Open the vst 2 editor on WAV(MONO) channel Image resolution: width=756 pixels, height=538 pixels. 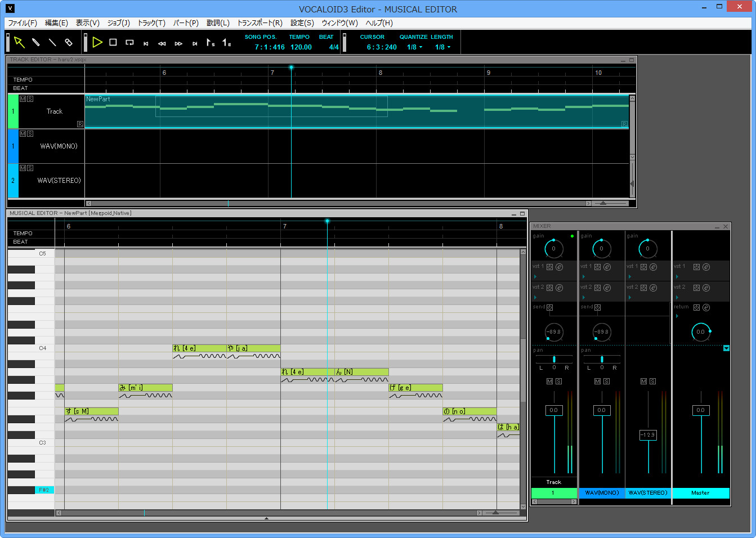(x=607, y=288)
